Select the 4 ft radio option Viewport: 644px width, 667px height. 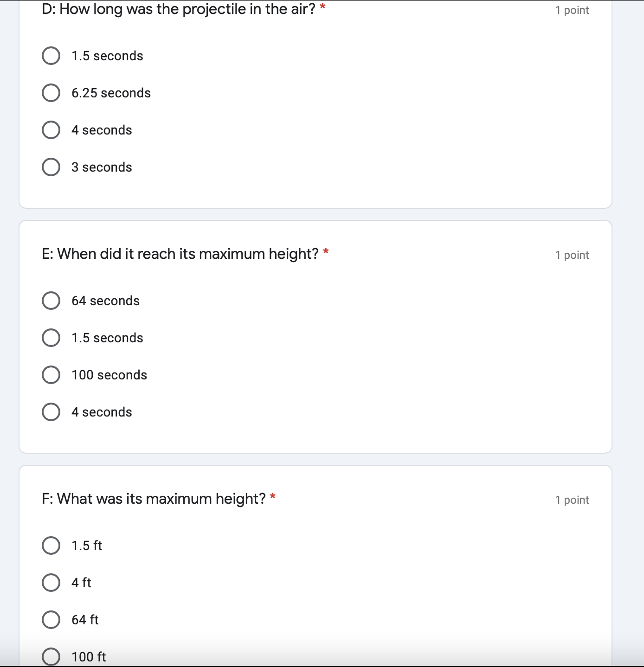point(51,583)
